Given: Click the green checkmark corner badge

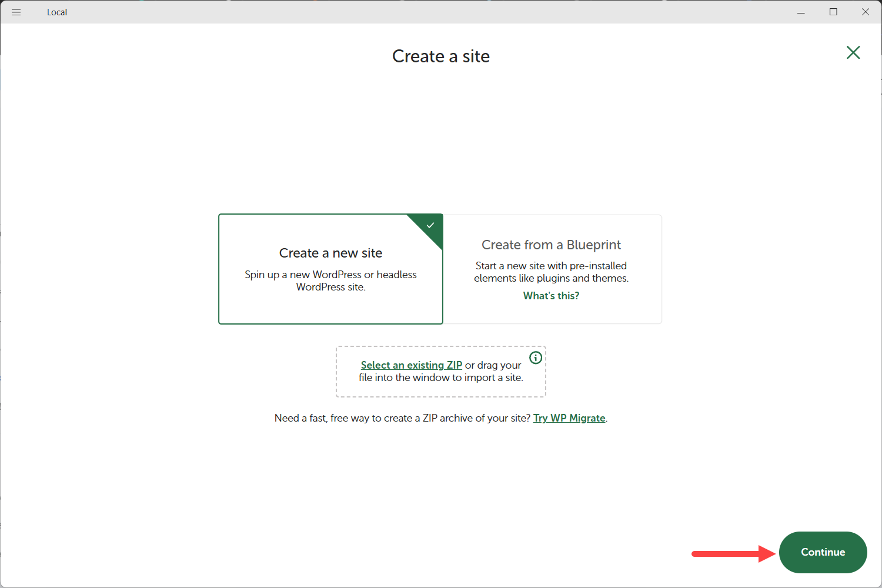Looking at the screenshot, I should [430, 225].
